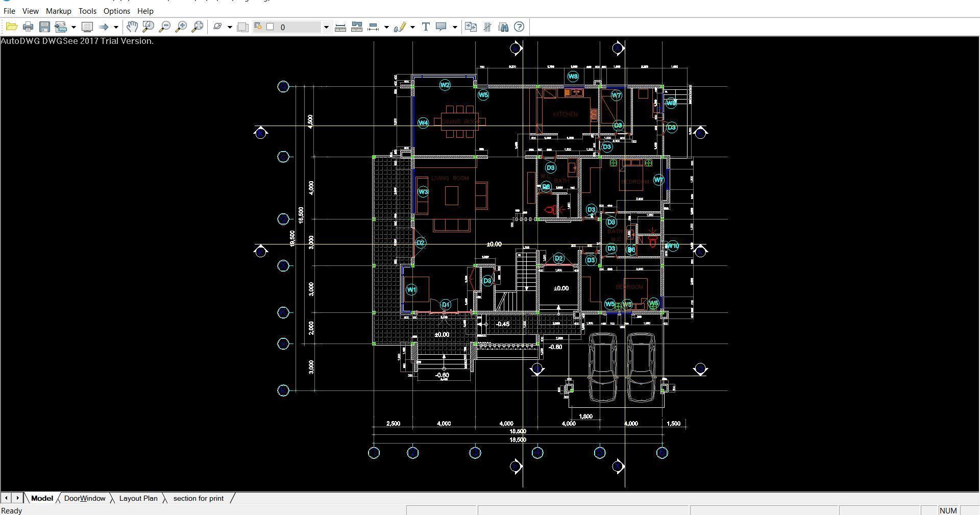Click the 3D orbit view icon
The image size is (980, 515).
(217, 27)
